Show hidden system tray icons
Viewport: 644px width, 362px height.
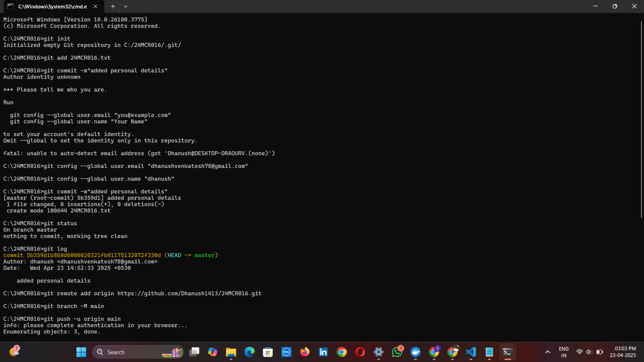[548, 352]
